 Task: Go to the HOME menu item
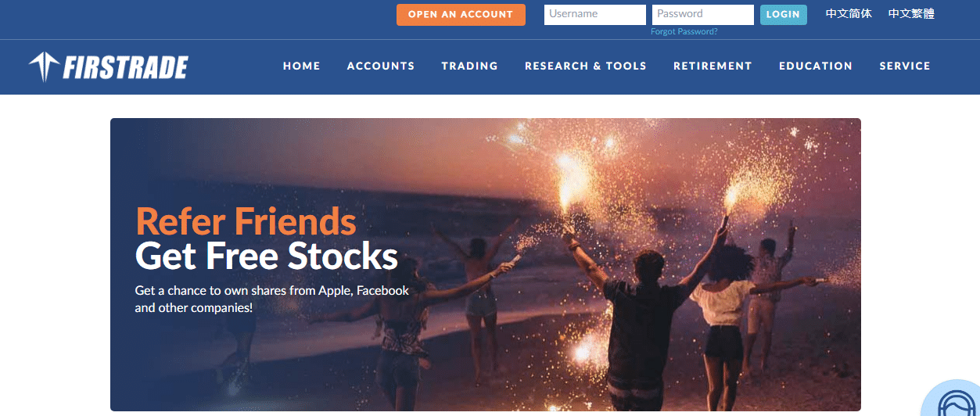(302, 66)
